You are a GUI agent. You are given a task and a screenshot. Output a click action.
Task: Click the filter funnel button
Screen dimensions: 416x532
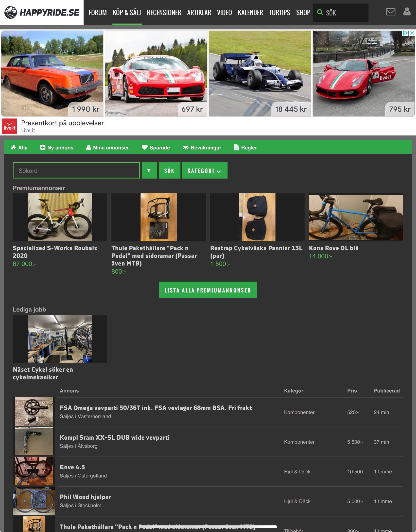pyautogui.click(x=149, y=170)
